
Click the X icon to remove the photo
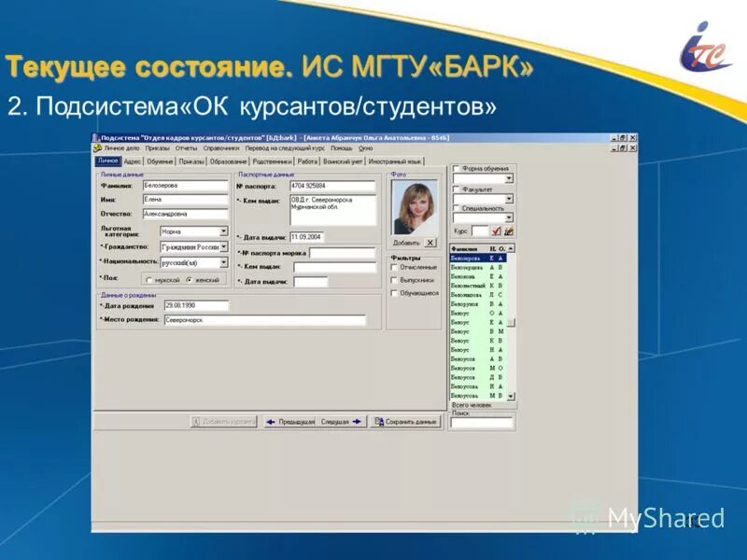(x=430, y=244)
